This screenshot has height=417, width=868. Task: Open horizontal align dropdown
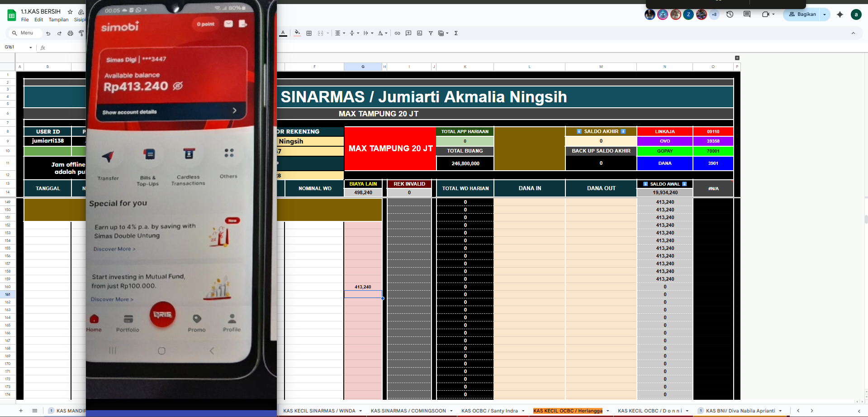[340, 33]
